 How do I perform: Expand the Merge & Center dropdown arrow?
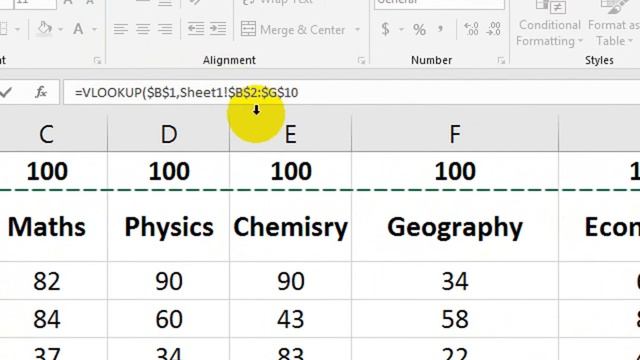click(x=358, y=30)
